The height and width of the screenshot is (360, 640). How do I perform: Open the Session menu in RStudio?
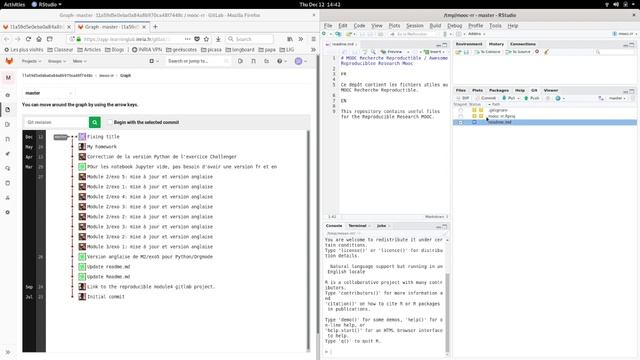[x=415, y=25]
